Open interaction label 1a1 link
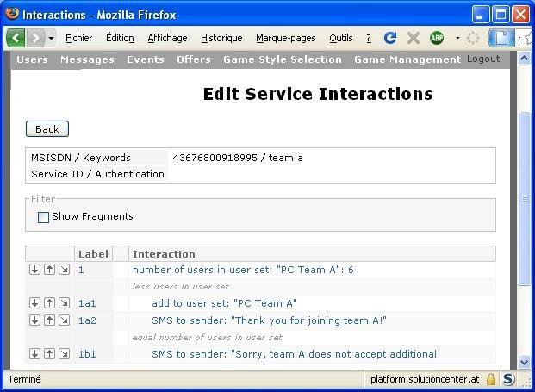Screen dimensions: 535x392 [87, 303]
